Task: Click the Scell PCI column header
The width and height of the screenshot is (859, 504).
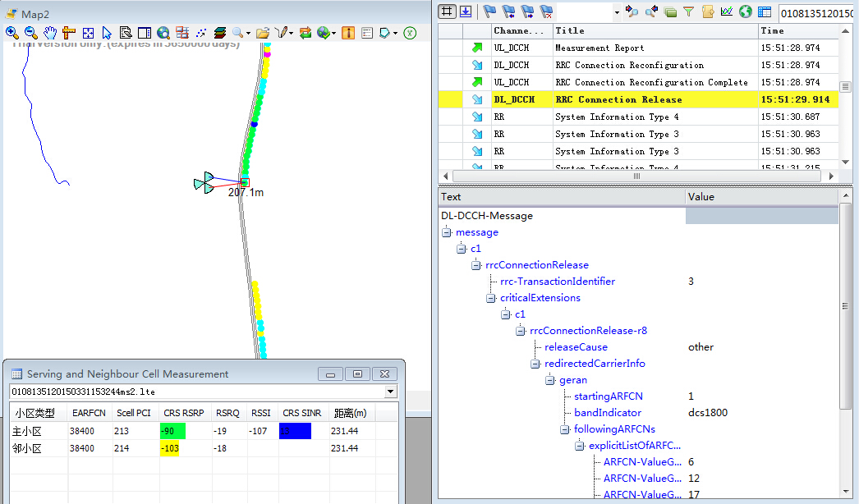Action: [134, 413]
